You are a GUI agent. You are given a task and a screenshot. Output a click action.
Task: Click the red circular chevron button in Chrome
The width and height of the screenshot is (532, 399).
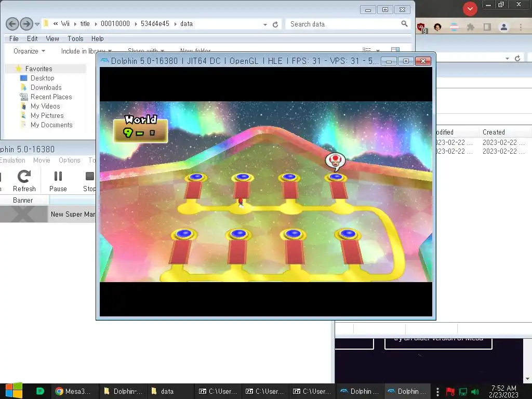[470, 9]
